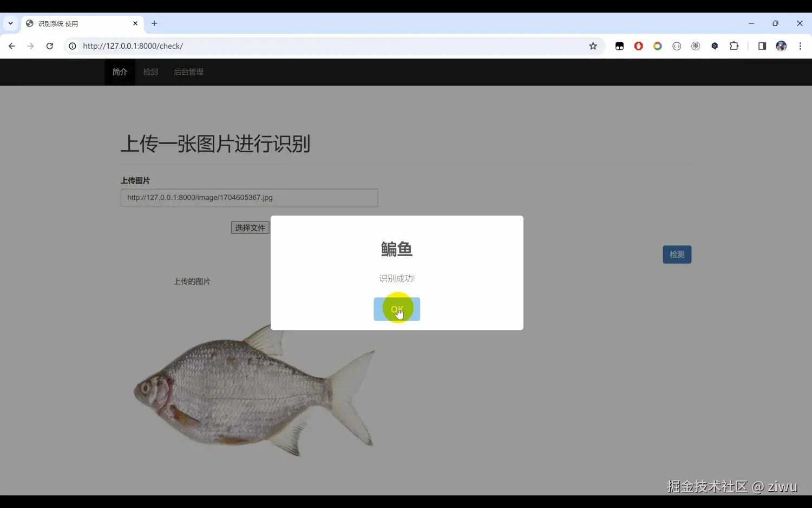Click the back navigation arrow
The height and width of the screenshot is (508, 812).
(11, 46)
